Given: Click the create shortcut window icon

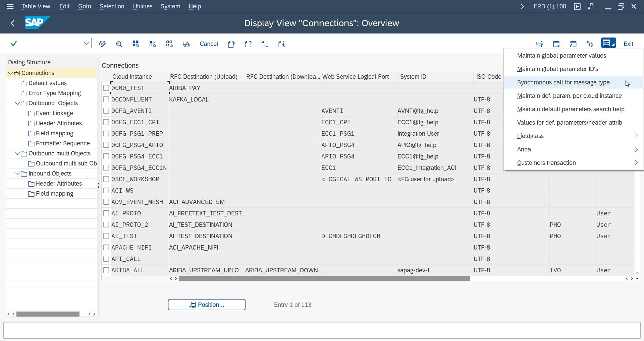Looking at the screenshot, I should [x=573, y=44].
